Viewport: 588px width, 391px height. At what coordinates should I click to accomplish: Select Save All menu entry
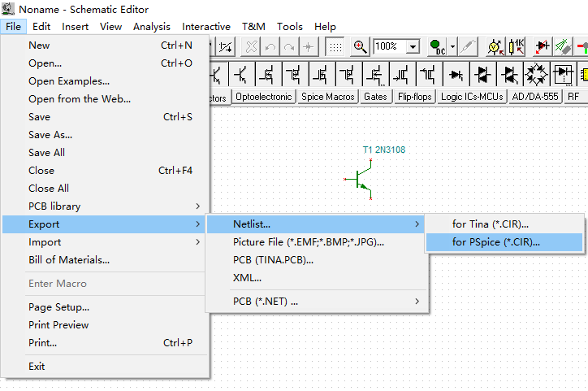[x=105, y=153]
